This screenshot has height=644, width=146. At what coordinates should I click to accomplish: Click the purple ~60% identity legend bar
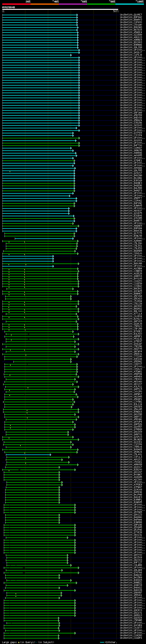(x=73, y=4)
